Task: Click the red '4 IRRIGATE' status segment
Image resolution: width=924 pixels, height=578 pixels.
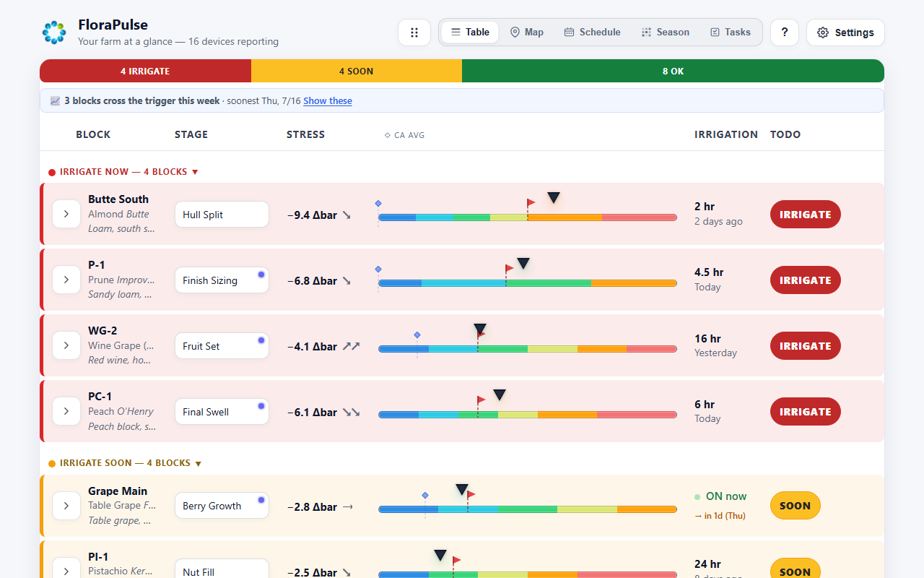Action: coord(145,72)
